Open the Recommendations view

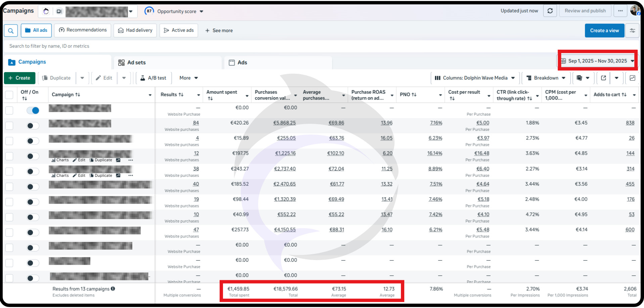[x=83, y=30]
